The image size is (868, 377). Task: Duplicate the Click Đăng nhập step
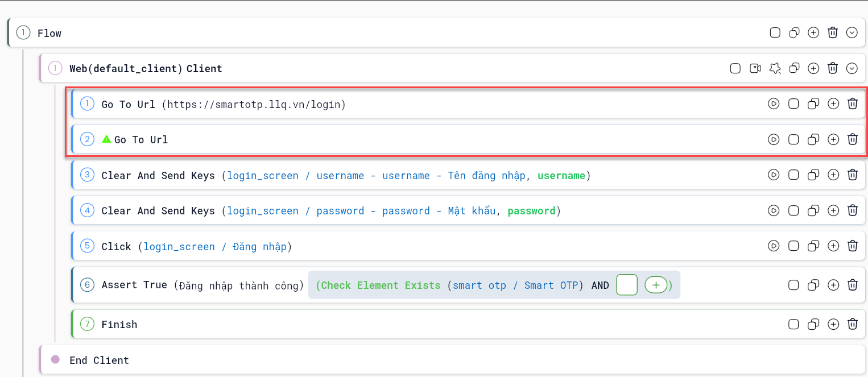pos(814,246)
